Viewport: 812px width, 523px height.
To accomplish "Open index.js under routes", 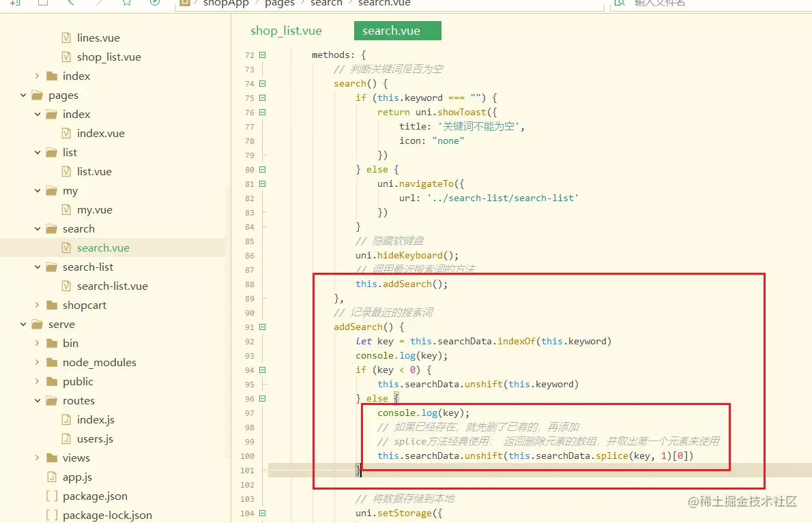I will coord(96,420).
